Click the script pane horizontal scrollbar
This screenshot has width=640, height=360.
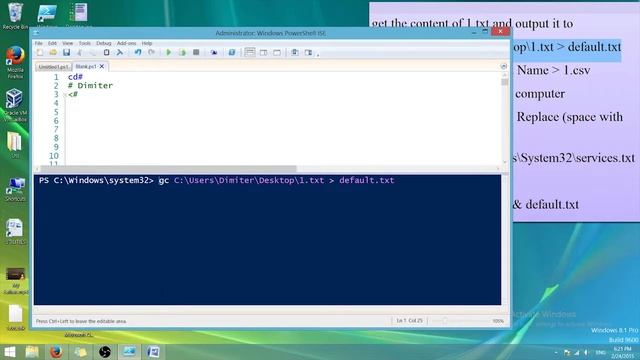pos(267,169)
